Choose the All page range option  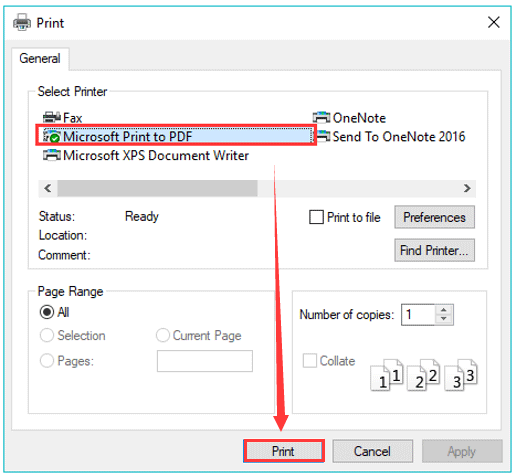point(46,312)
